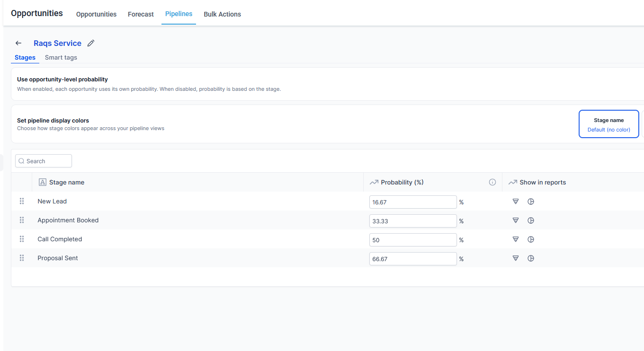This screenshot has height=351, width=644.
Task: Click the Show in reports trend icon
Action: pos(512,182)
